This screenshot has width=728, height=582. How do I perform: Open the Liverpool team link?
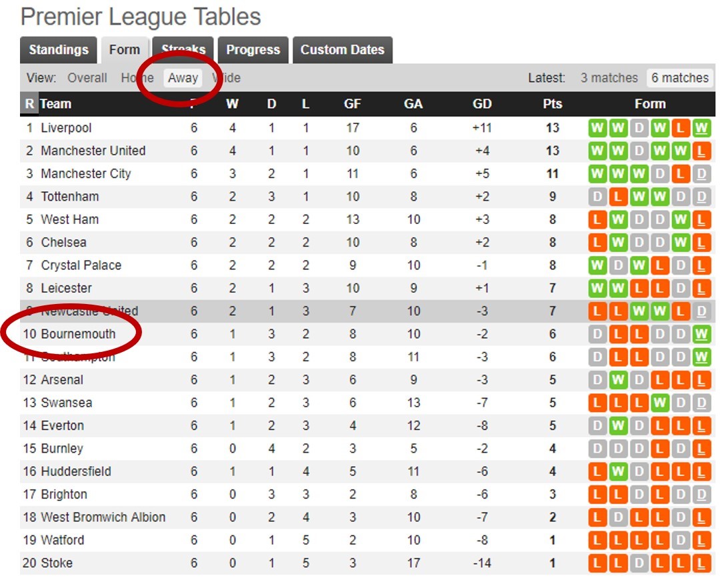coord(66,127)
